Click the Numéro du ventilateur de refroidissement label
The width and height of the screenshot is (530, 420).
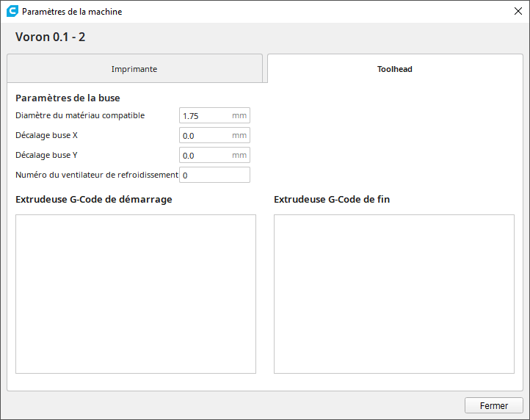97,175
